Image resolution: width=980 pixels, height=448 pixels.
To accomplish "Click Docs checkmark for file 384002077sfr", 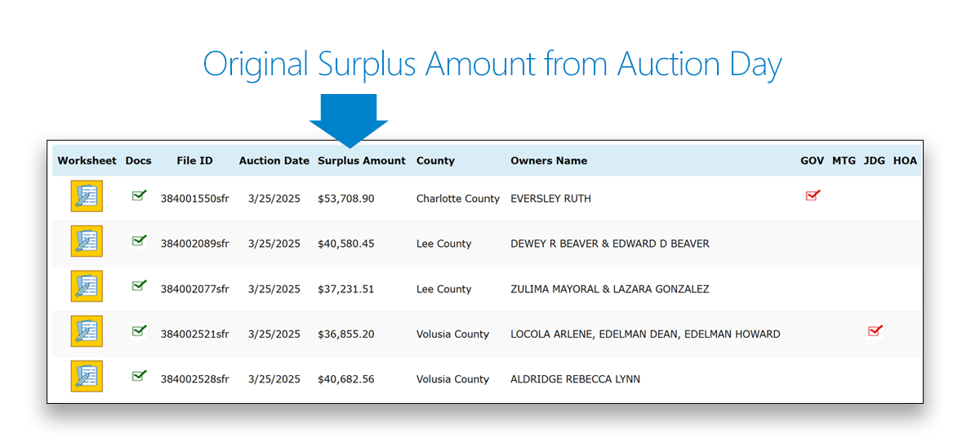I will pos(139,285).
